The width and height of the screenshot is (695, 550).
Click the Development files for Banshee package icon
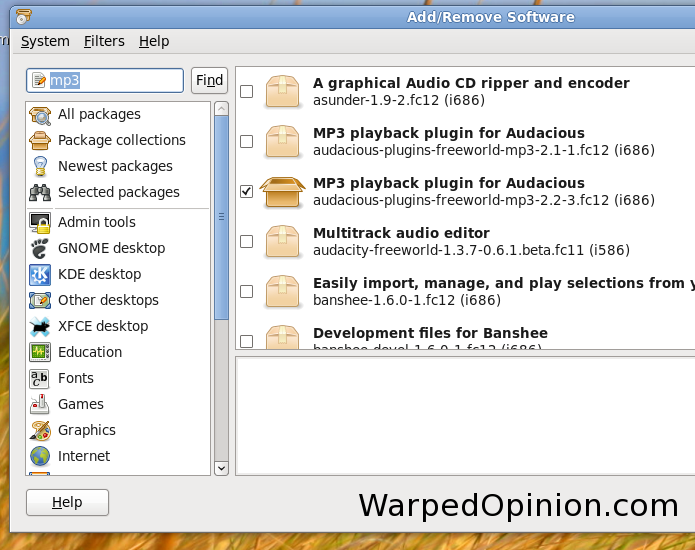coord(282,337)
